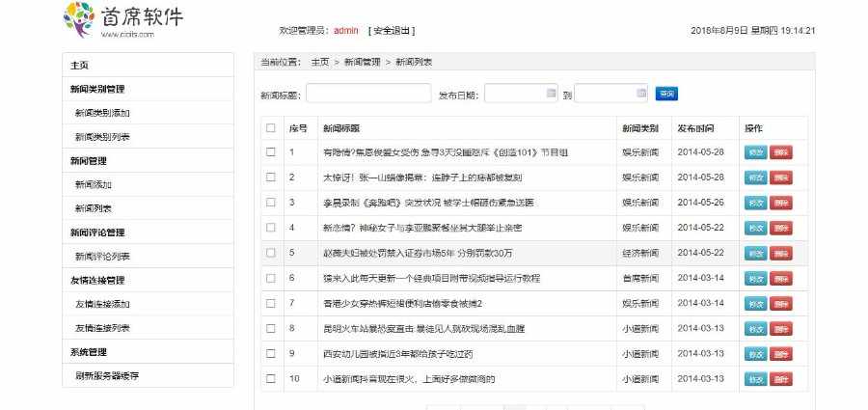
Task: Open calendar icon in first date field
Action: pyautogui.click(x=551, y=93)
